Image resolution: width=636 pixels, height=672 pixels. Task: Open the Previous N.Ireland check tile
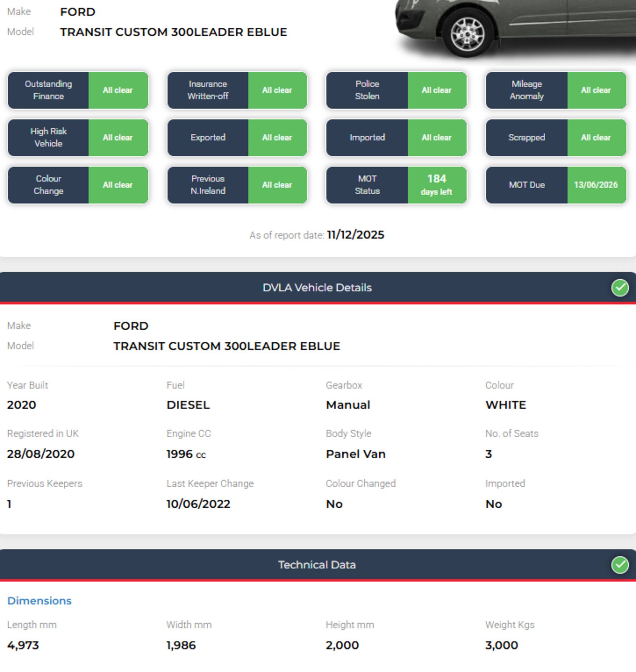point(237,185)
